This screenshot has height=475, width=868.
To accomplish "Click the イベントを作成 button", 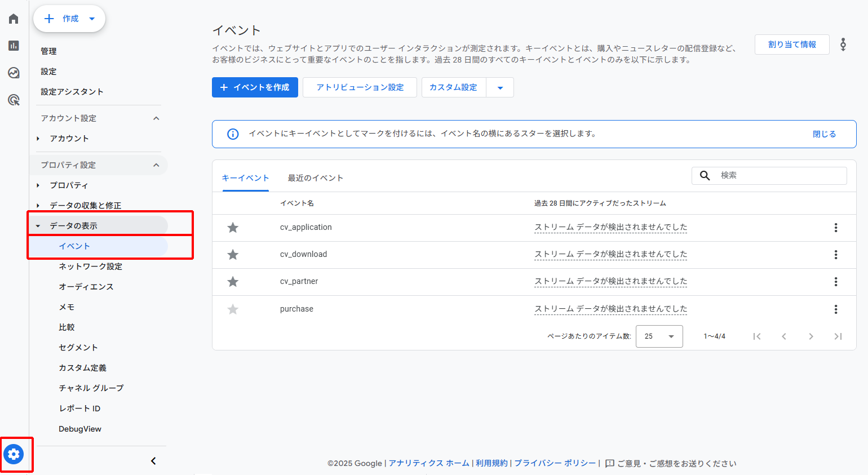I will pos(255,87).
